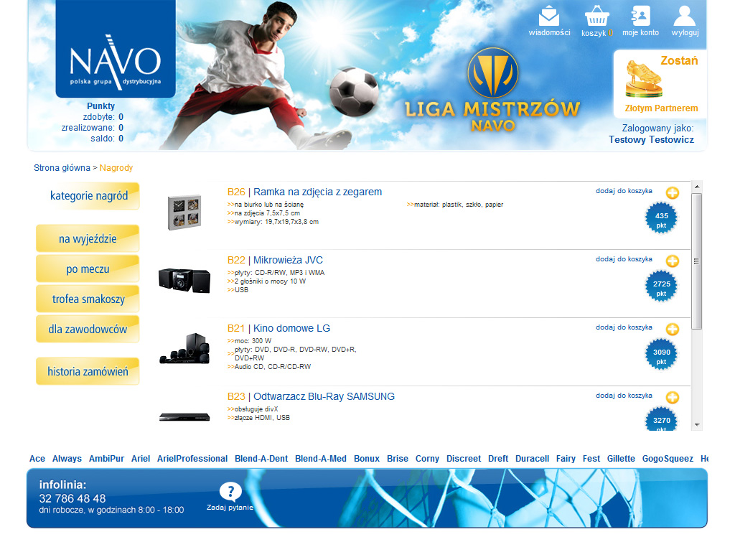This screenshot has width=735, height=560.
Task: Open the Ariel brand link
Action: point(141,459)
